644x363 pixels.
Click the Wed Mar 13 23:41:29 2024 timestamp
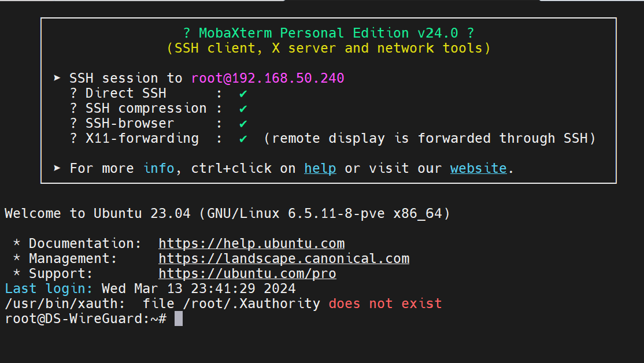coord(198,288)
